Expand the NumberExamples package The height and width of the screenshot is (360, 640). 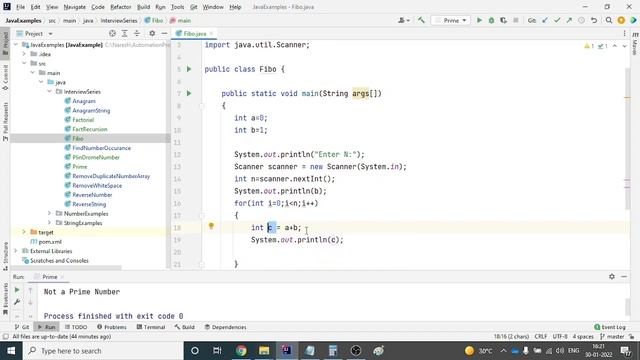click(x=49, y=213)
